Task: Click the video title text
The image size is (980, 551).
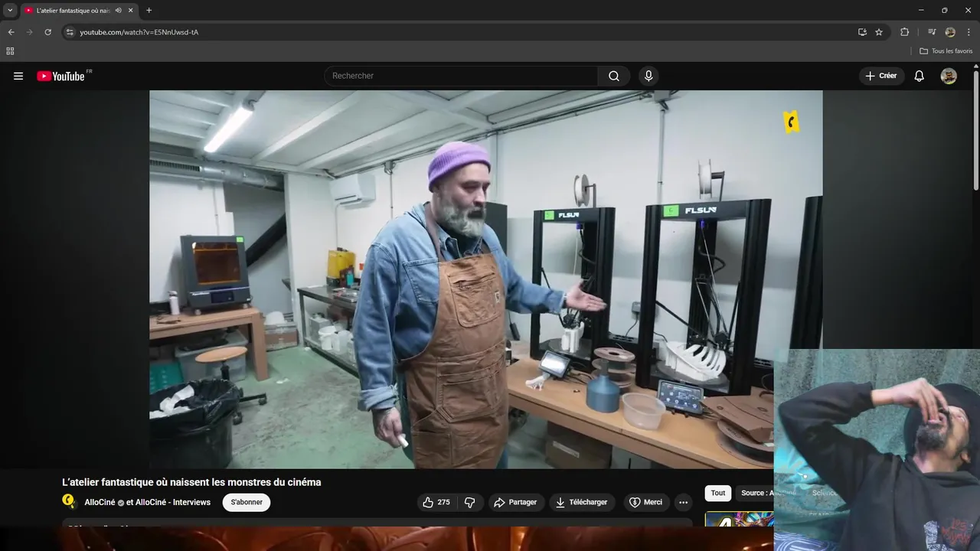Action: coord(191,482)
